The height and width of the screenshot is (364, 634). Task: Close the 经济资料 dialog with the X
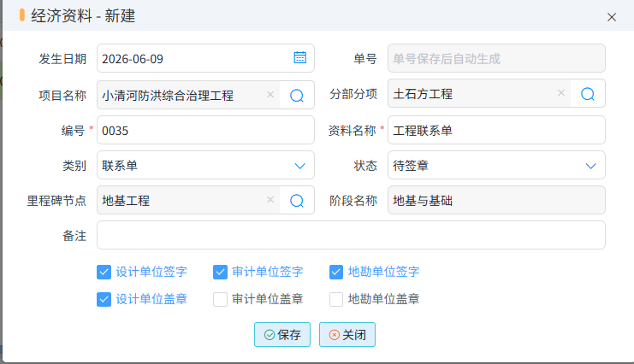[x=612, y=17]
